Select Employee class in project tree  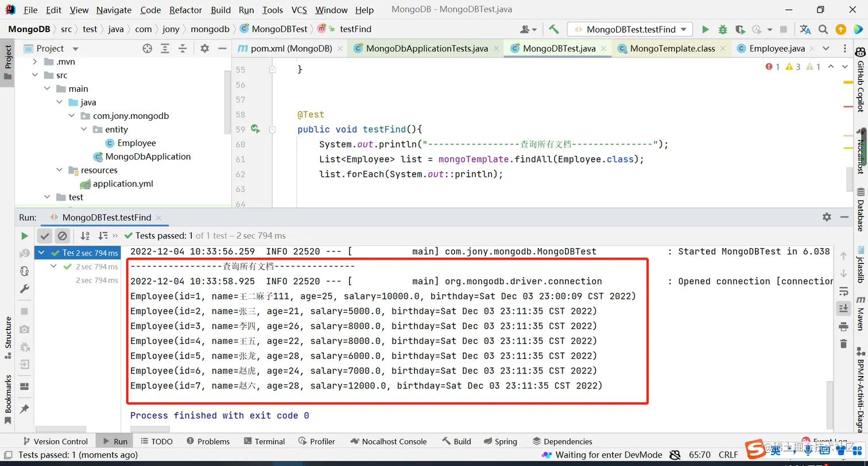(x=137, y=143)
